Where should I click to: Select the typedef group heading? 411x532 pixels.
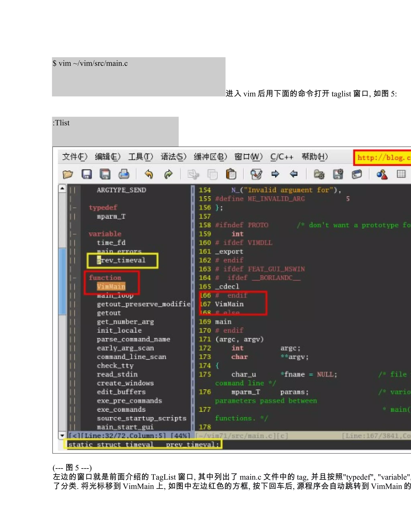[x=103, y=208]
